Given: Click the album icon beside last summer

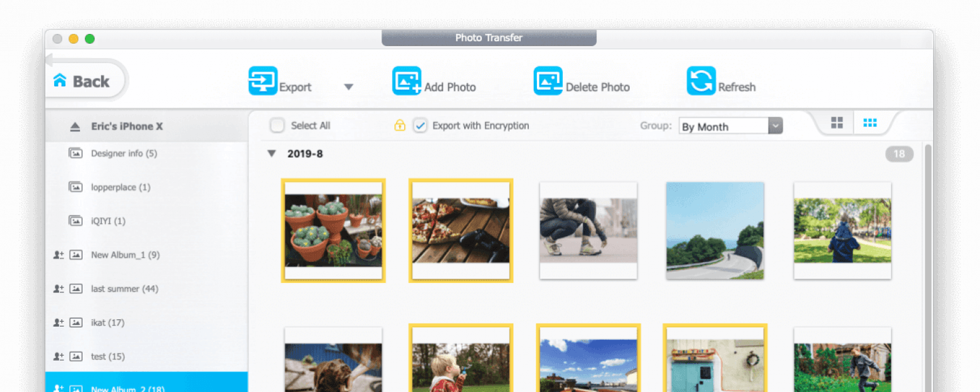Looking at the screenshot, I should pos(76,288).
